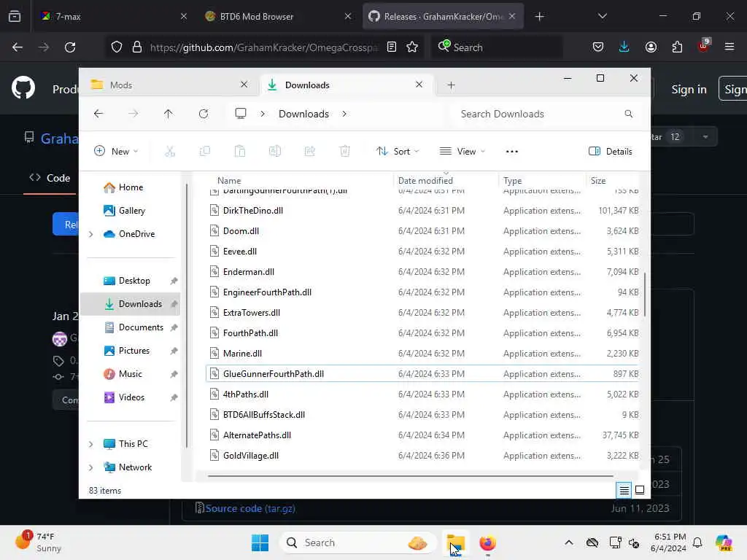Viewport: 747px width, 560px height.
Task: Open the View dropdown
Action: pyautogui.click(x=462, y=152)
